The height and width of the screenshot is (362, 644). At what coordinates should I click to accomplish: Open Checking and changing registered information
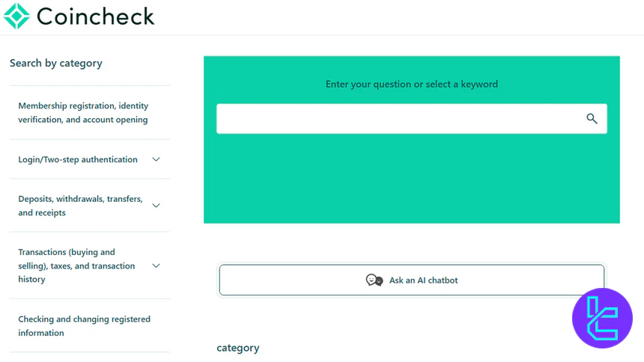tap(84, 325)
